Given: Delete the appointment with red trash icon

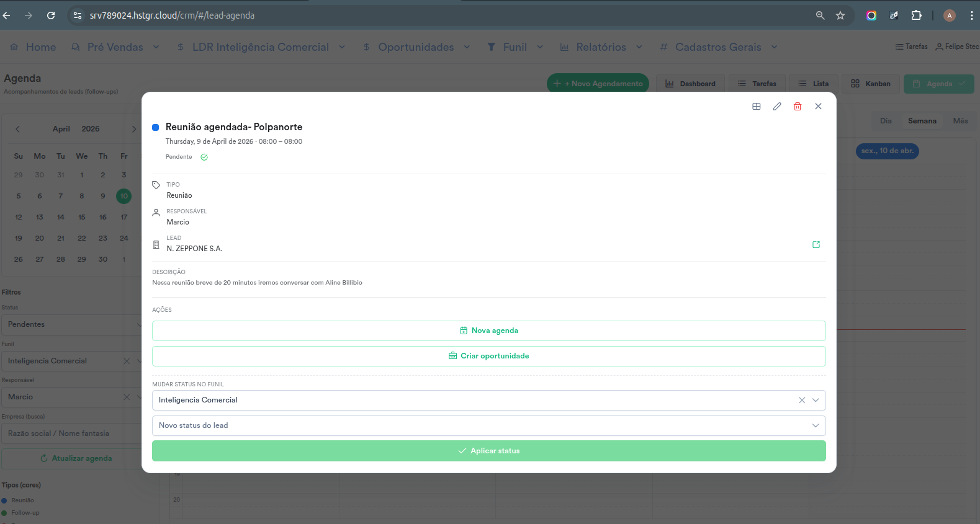Looking at the screenshot, I should click(x=798, y=107).
